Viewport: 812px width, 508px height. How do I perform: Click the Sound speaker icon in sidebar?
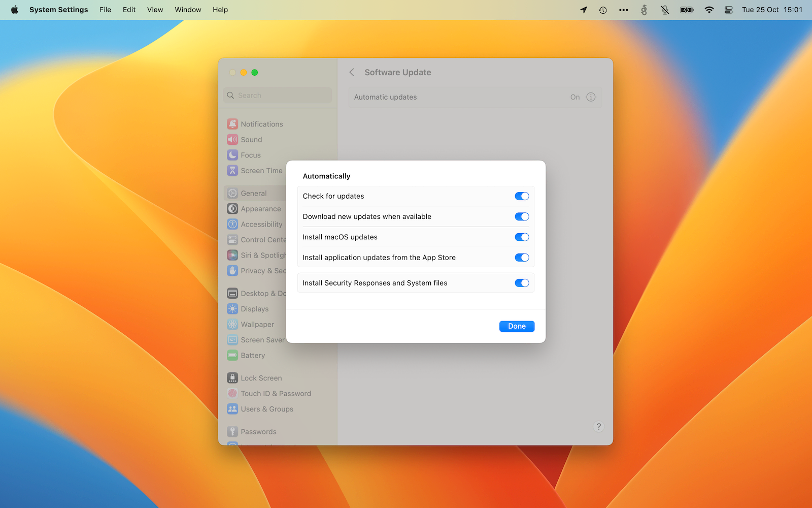click(232, 140)
